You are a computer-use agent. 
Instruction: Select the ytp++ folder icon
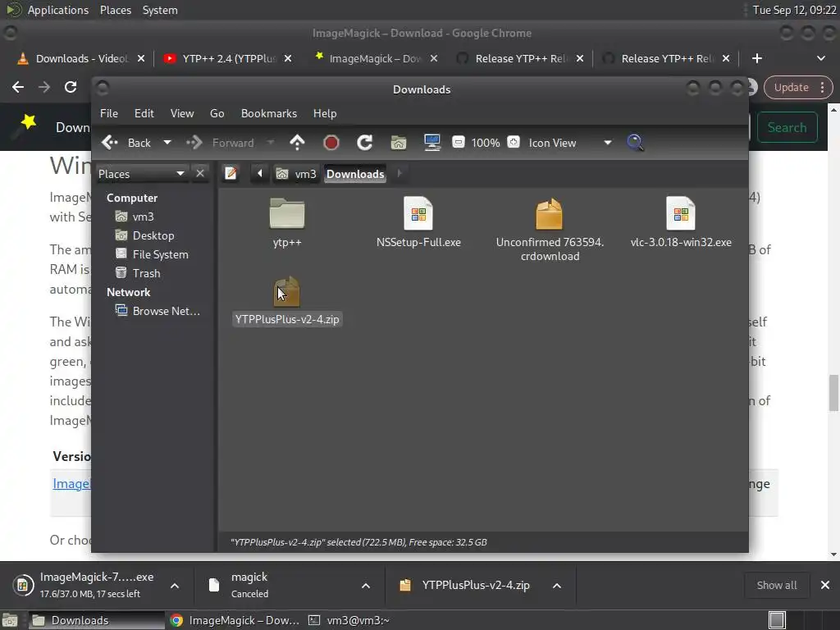coord(286,213)
